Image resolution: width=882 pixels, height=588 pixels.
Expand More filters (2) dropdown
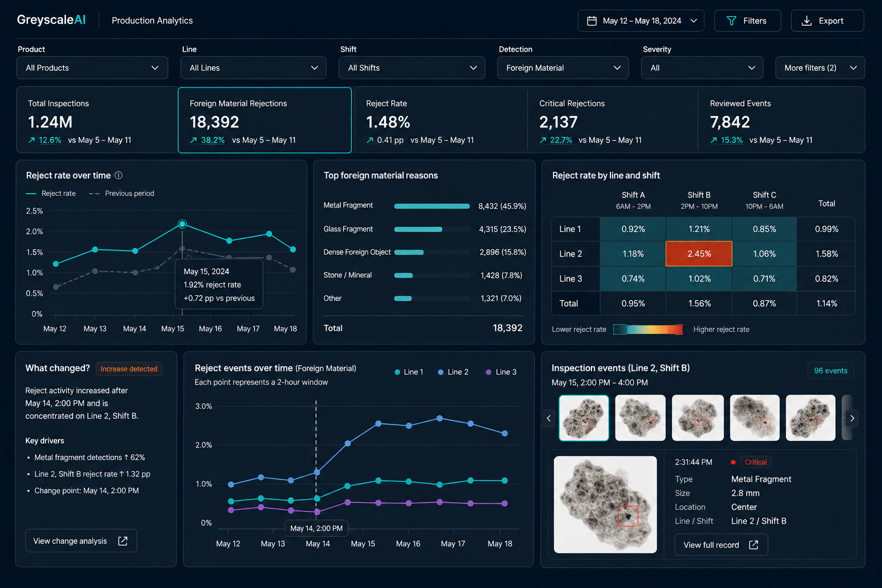(821, 68)
